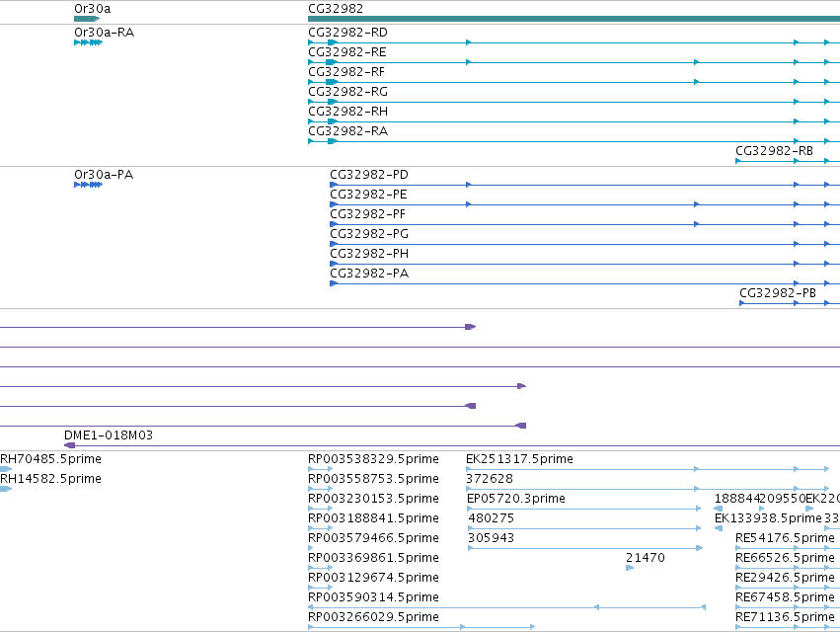840x632 pixels.
Task: Select EST RP003369861.5prime
Action: (373, 558)
